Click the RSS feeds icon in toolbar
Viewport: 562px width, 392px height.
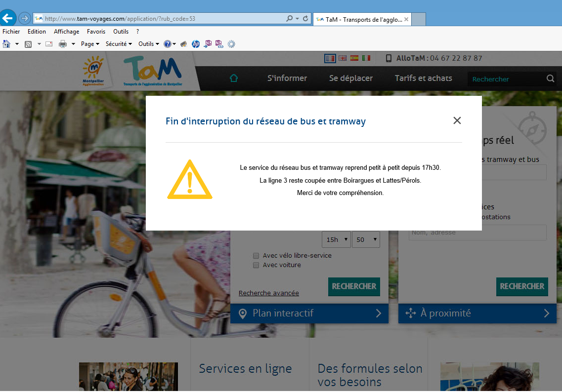click(x=29, y=44)
